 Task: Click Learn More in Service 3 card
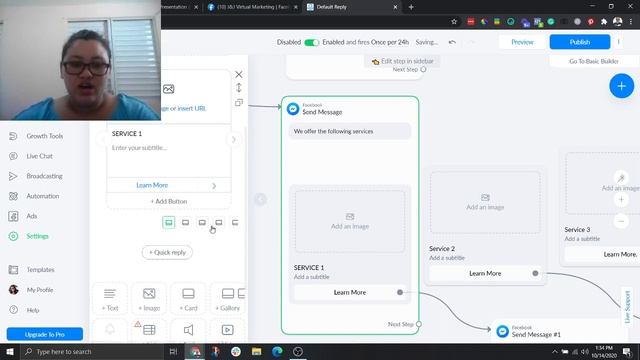620,254
